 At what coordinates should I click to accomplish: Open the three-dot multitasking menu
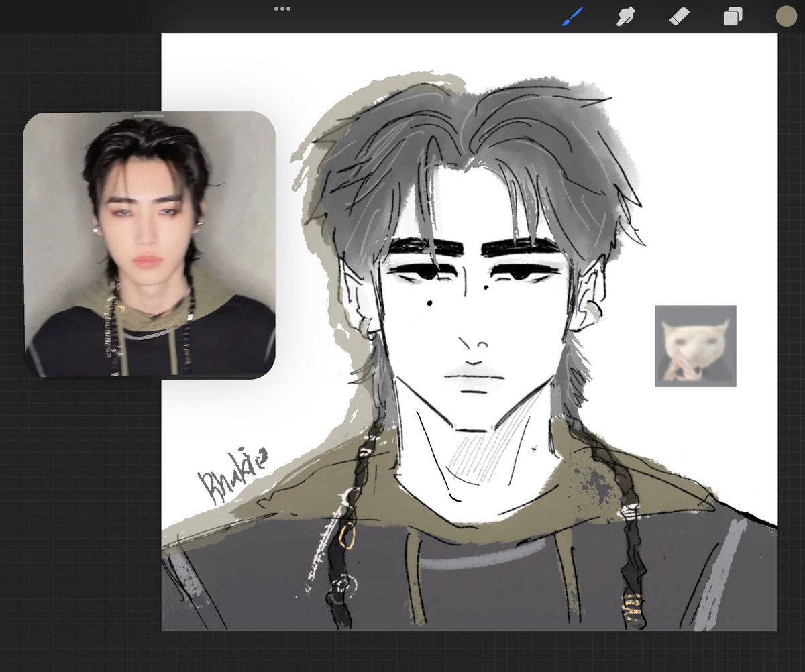tap(282, 9)
